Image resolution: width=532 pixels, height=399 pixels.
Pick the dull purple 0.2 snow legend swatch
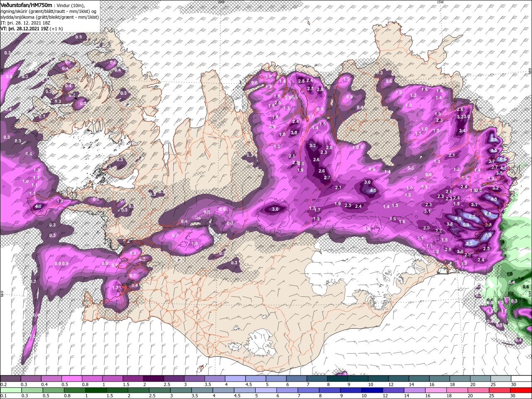pyautogui.click(x=10, y=379)
